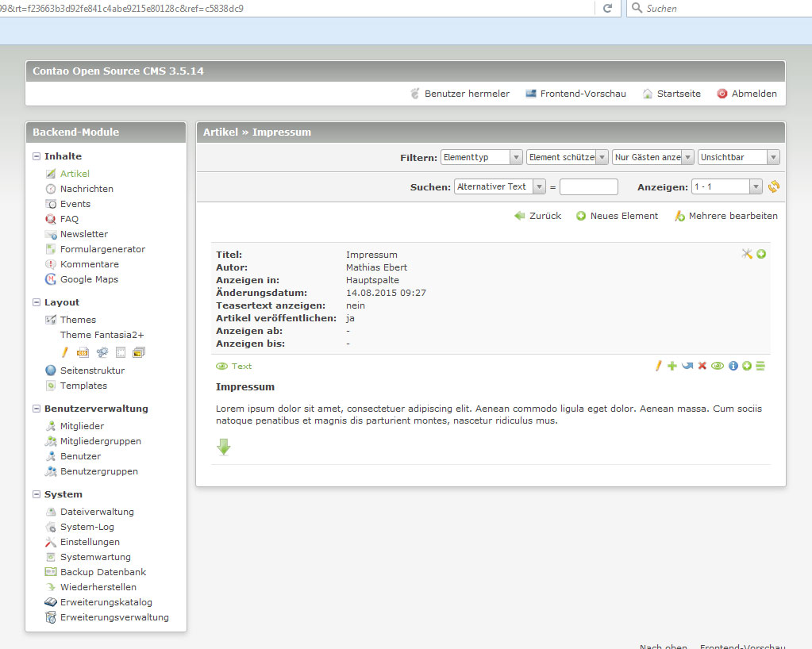Click the pencil edit icon for Text element
This screenshot has height=649, width=812.
(x=658, y=366)
